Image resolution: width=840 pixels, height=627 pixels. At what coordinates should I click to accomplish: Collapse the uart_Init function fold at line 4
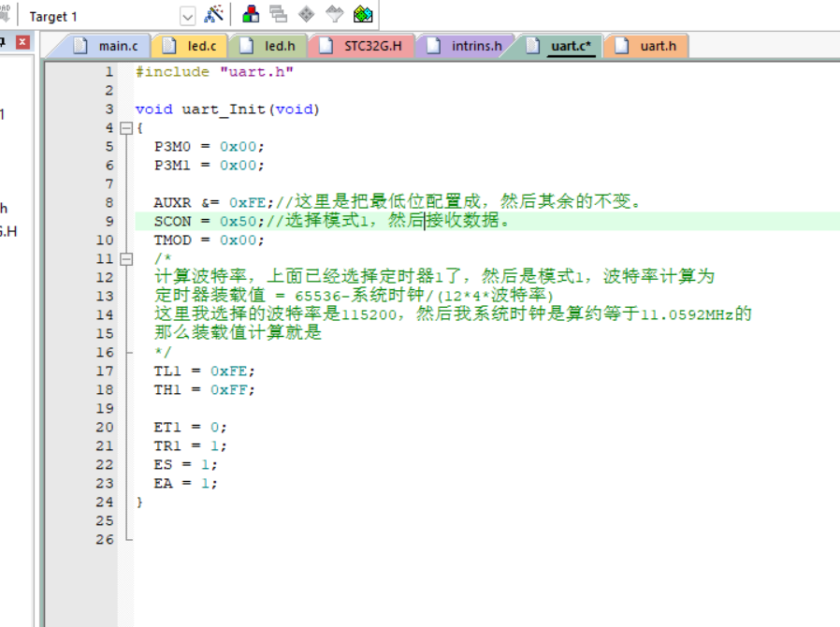point(126,128)
